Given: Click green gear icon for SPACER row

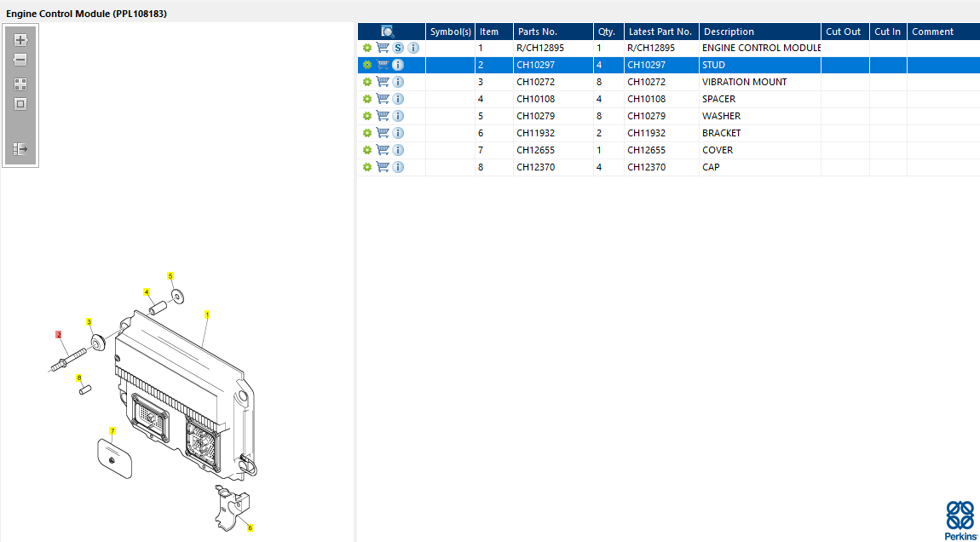Looking at the screenshot, I should point(367,99).
